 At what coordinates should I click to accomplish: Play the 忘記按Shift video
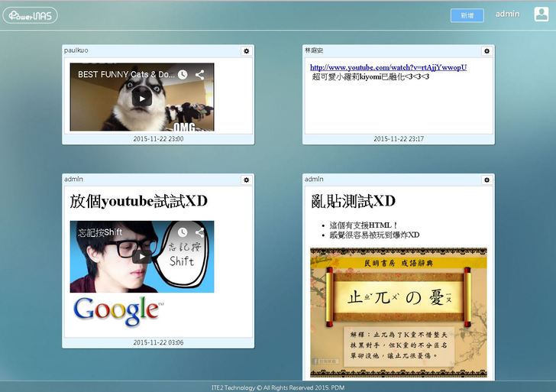click(141, 257)
